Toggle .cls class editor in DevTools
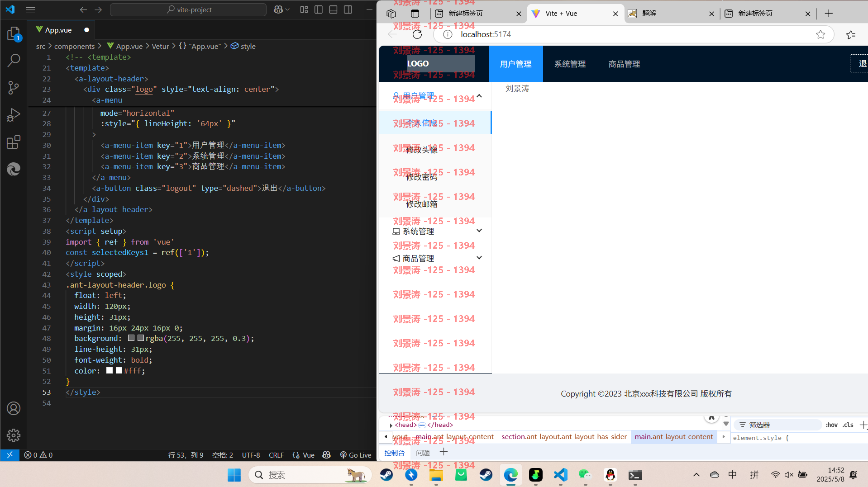 tap(848, 425)
